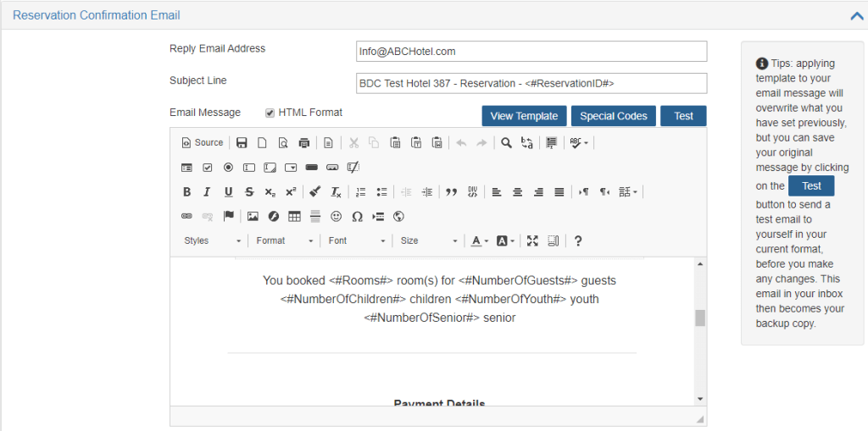Screen dimensions: 868x431
Task: Insert a table in the editor
Action: point(294,217)
